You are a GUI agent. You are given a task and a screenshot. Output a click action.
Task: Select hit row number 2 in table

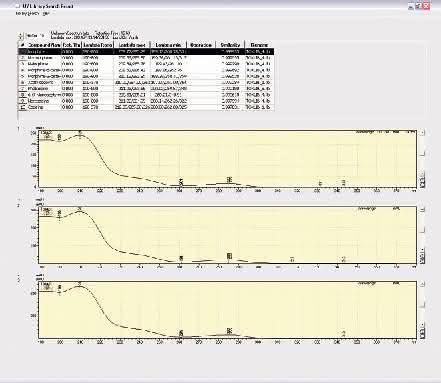tap(146, 58)
